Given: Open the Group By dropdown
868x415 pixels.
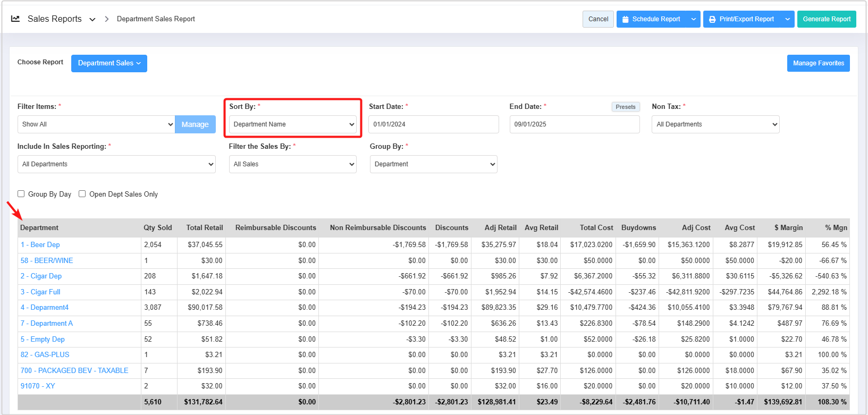Looking at the screenshot, I should [x=433, y=164].
